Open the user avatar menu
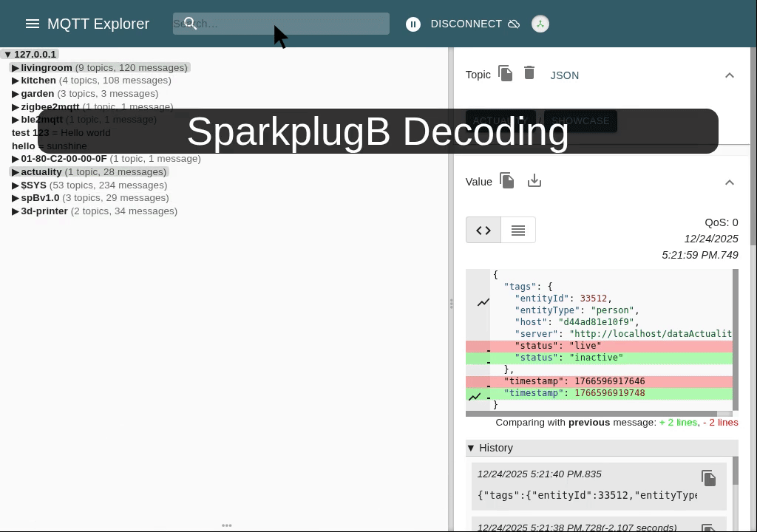Image resolution: width=757 pixels, height=532 pixels. [540, 24]
